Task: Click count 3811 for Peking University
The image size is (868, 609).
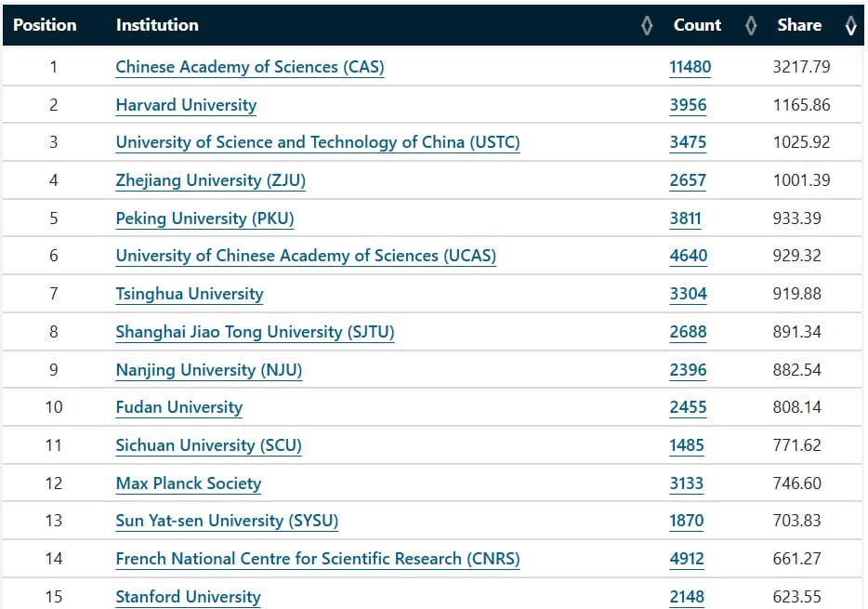Action: (x=685, y=218)
